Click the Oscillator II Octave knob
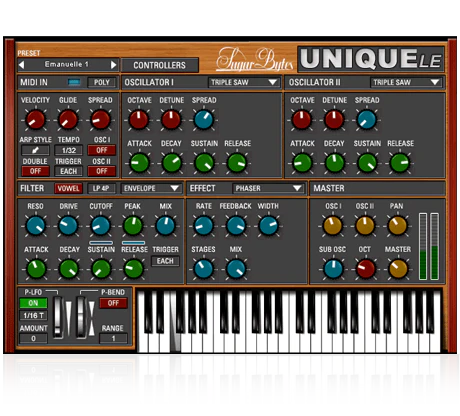The image size is (460, 416). coord(302,119)
